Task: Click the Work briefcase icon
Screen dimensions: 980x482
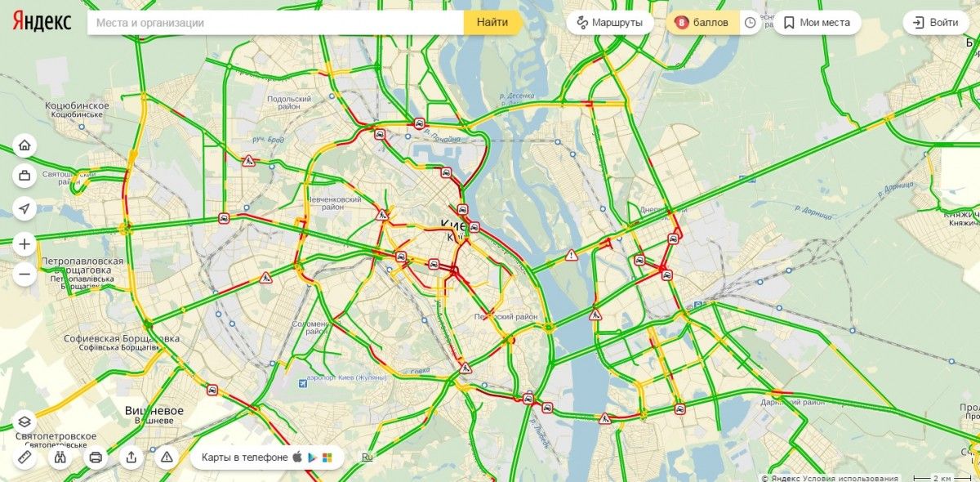Action: (24, 176)
